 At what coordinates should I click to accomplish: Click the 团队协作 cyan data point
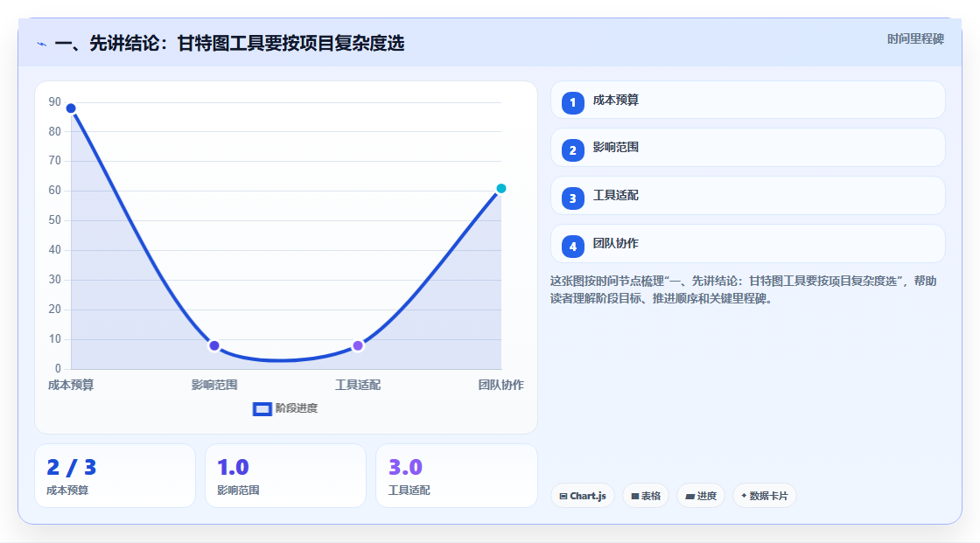tap(500, 189)
